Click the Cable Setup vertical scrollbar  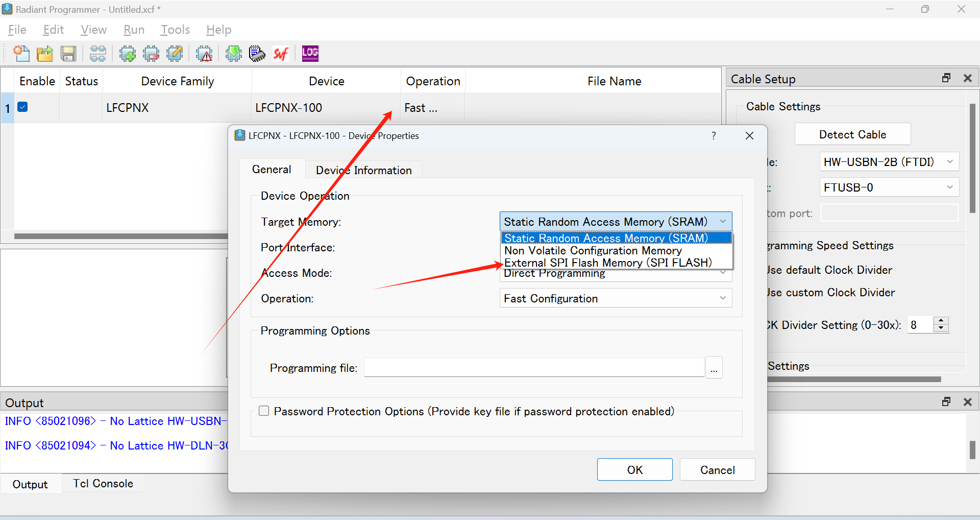coord(972,158)
